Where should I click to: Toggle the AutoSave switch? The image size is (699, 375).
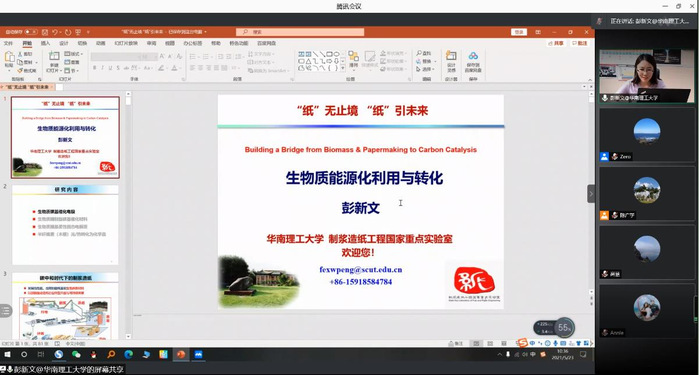click(31, 32)
